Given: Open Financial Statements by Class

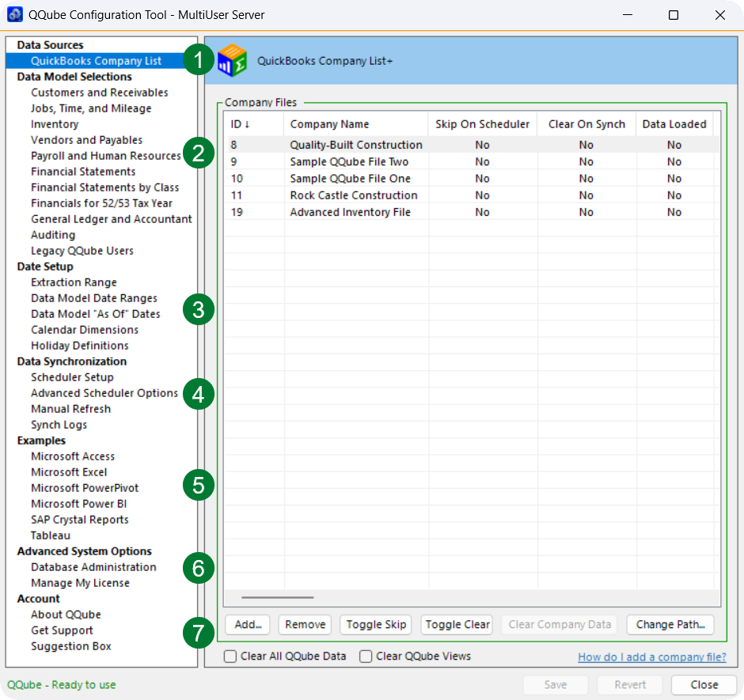Looking at the screenshot, I should pos(104,187).
